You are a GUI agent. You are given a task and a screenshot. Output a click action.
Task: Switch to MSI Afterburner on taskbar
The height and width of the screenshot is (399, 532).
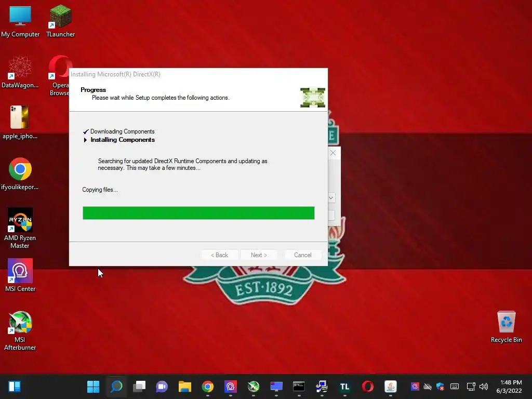point(254,387)
